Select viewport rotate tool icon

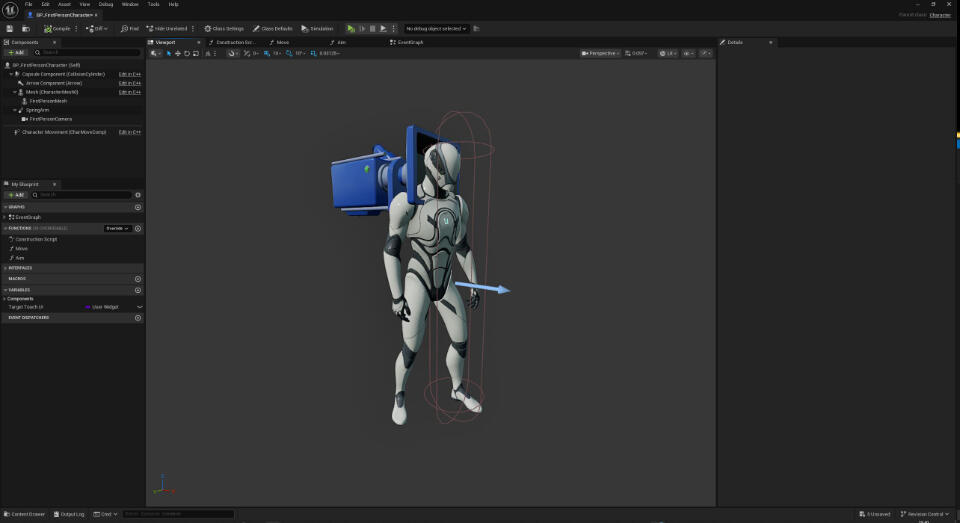click(187, 53)
